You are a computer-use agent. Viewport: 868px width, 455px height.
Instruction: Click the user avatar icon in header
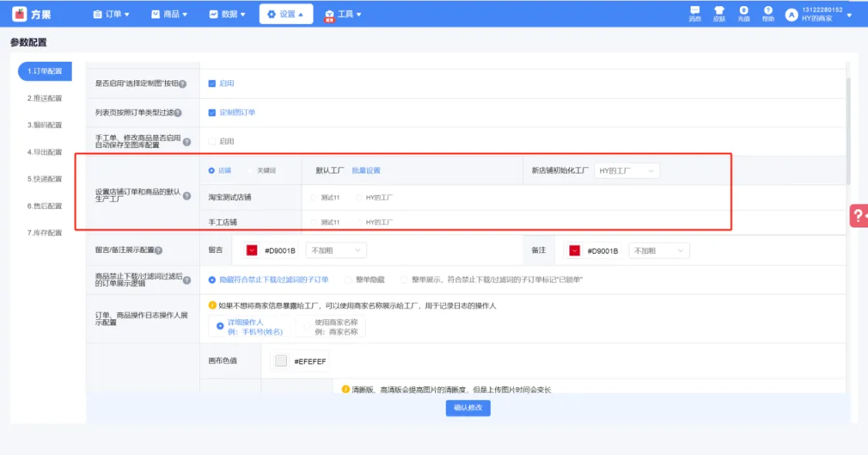(791, 15)
